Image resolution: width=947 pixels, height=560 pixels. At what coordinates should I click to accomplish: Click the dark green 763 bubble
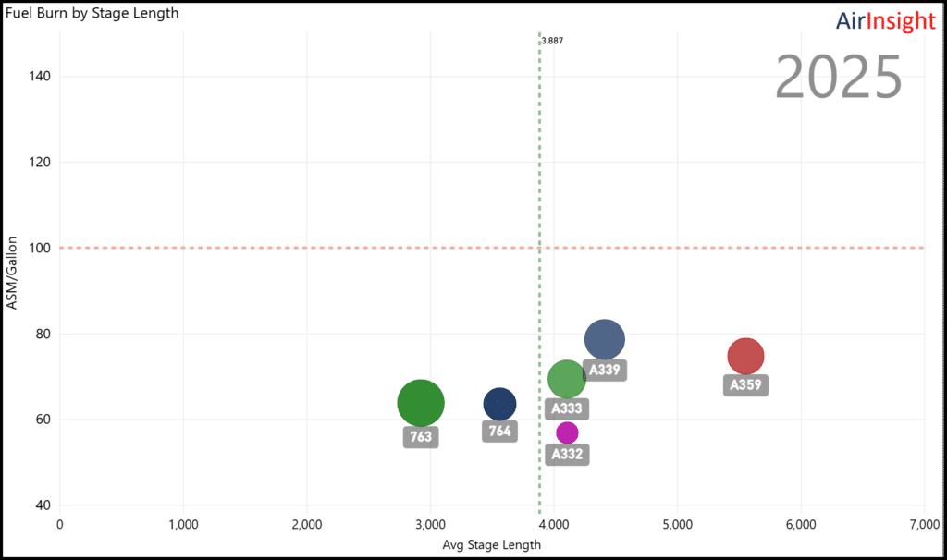tap(421, 403)
